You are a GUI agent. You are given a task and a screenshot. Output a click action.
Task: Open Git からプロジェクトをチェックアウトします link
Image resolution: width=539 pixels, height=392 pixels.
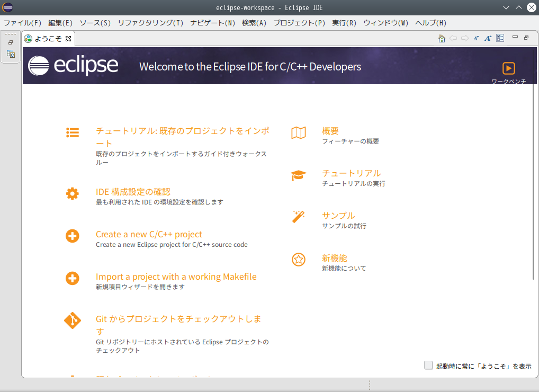click(178, 325)
